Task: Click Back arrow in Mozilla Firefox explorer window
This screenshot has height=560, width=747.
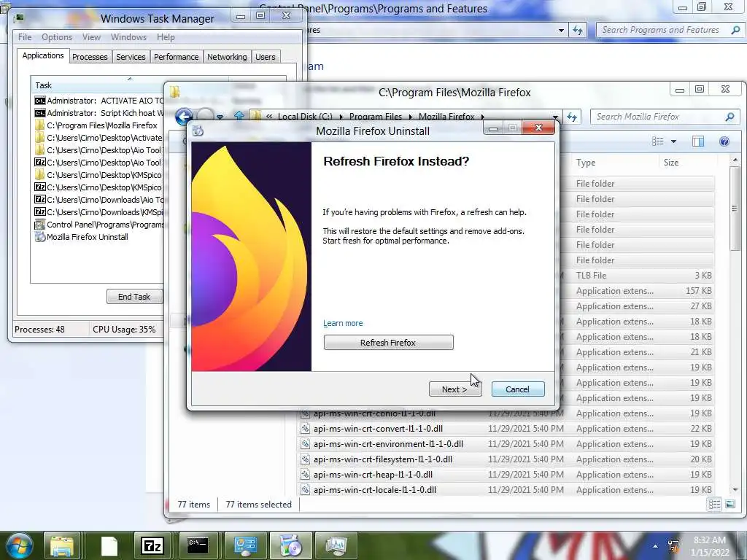Action: pos(184,116)
